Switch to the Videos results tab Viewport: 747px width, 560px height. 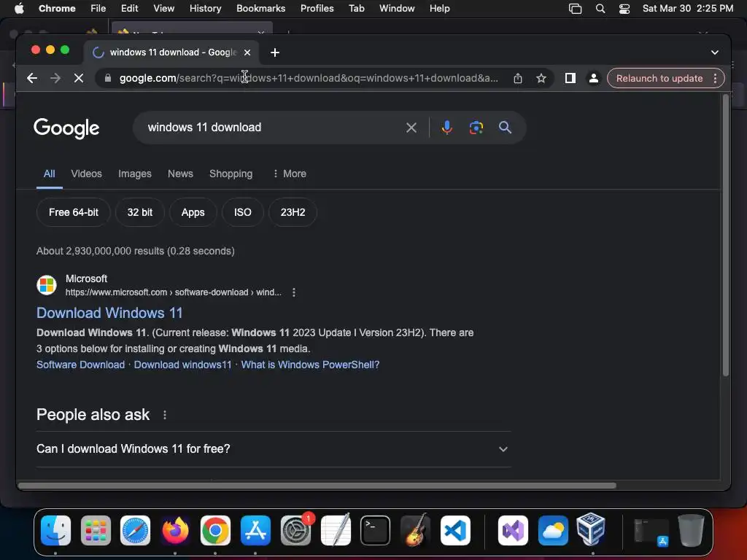click(86, 174)
